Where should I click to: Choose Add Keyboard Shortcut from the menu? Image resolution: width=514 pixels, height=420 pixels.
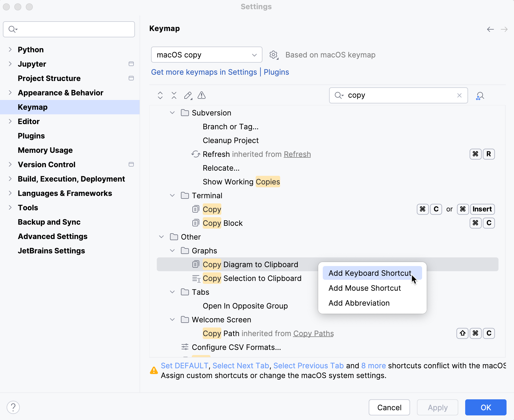pos(370,273)
